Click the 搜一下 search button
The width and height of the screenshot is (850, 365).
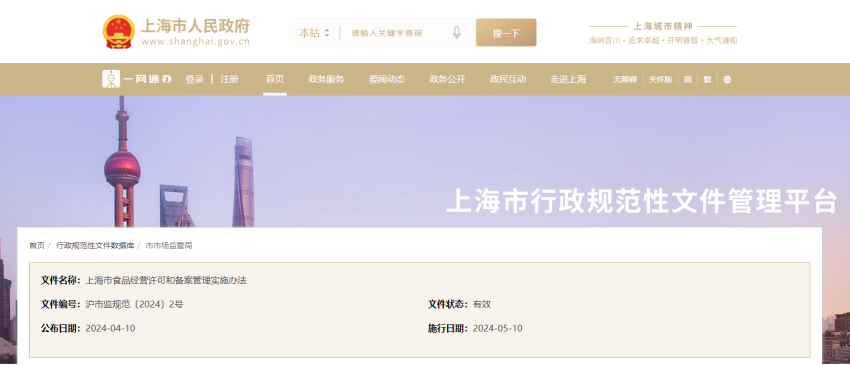click(506, 33)
